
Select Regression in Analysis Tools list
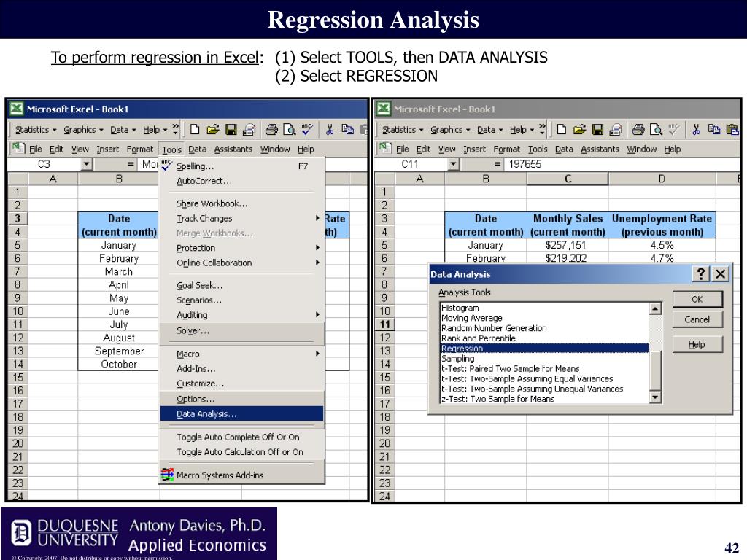pos(544,348)
